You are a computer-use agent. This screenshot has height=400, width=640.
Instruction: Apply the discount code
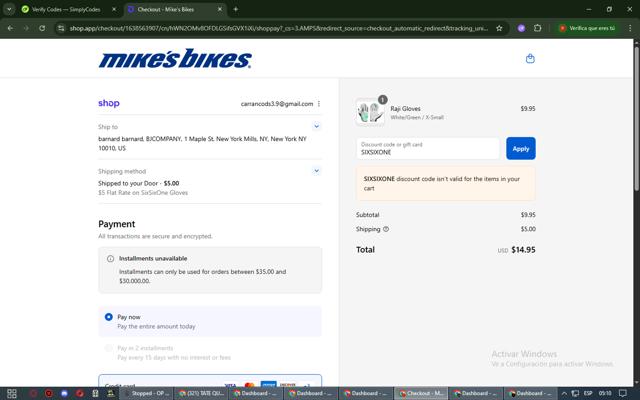[x=521, y=149]
